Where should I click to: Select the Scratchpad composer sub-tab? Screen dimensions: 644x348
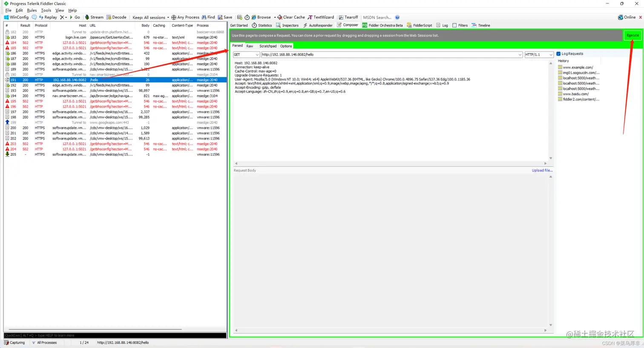coord(268,46)
